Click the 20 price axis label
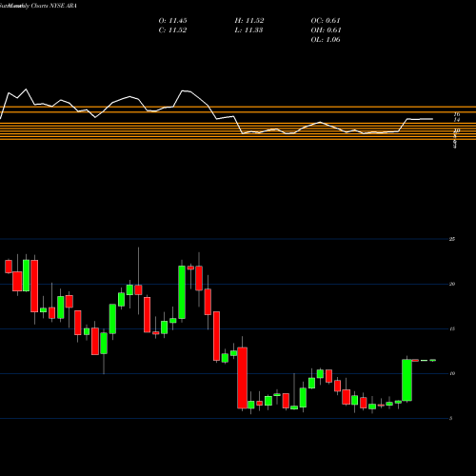 point(452,284)
